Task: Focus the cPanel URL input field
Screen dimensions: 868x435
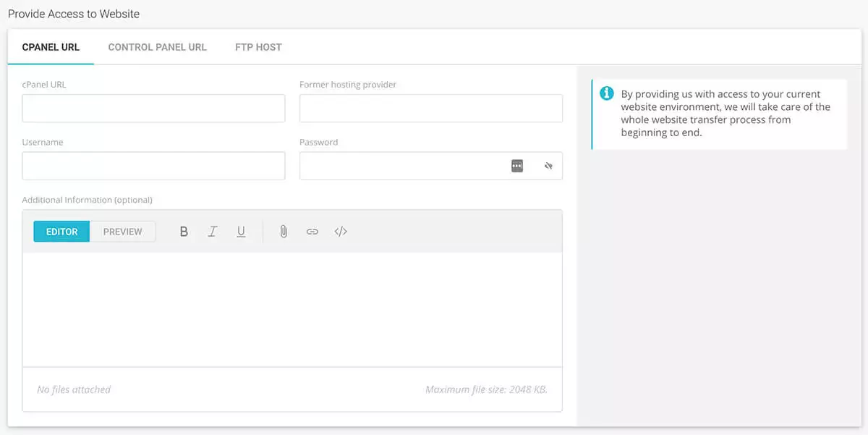Action: point(153,109)
